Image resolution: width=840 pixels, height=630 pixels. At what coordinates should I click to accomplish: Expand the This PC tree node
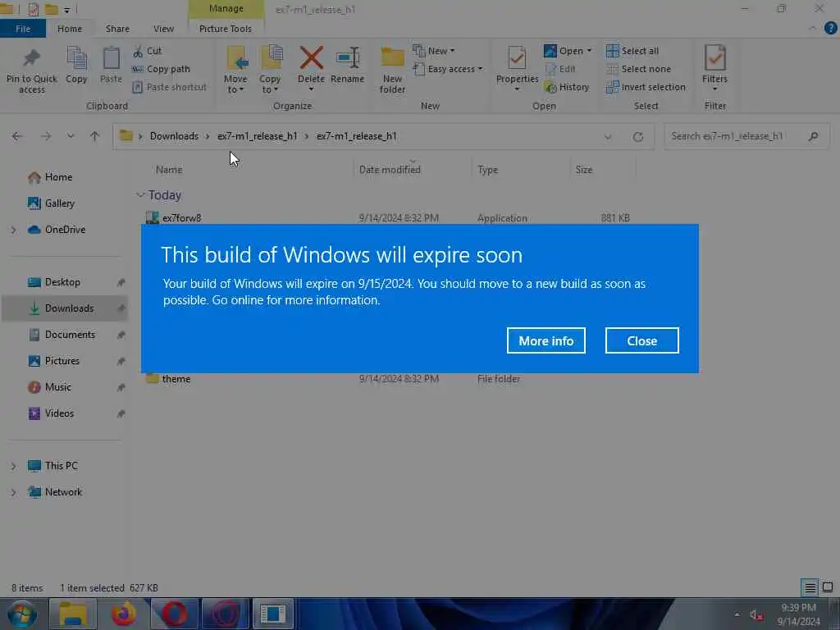tap(13, 466)
